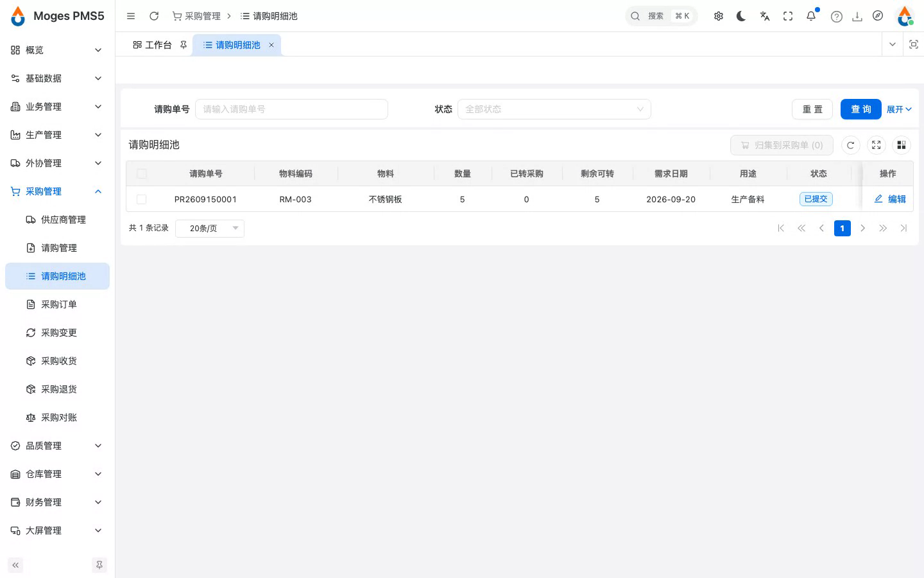Enter fullscreen via header fullscreen icon
924x578 pixels.
[x=788, y=16]
